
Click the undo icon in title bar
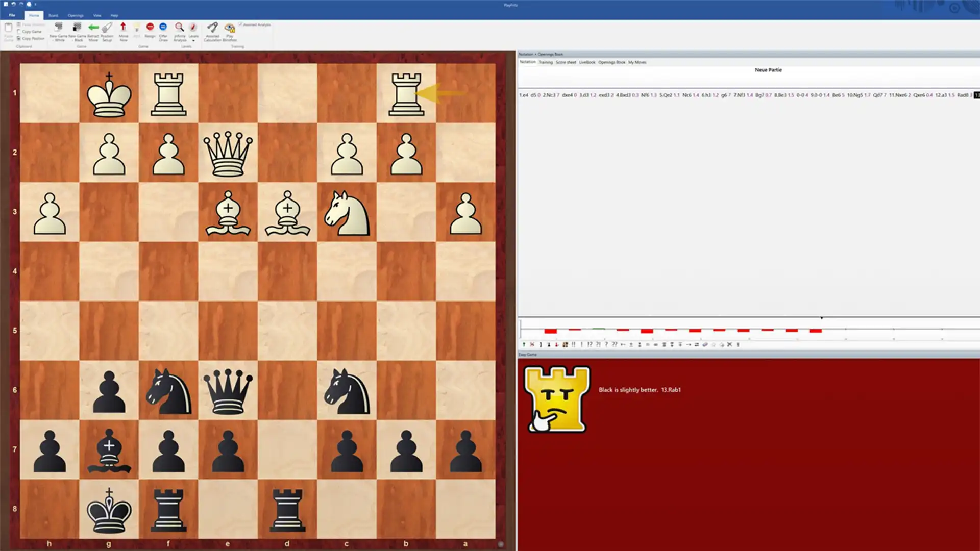(x=14, y=4)
